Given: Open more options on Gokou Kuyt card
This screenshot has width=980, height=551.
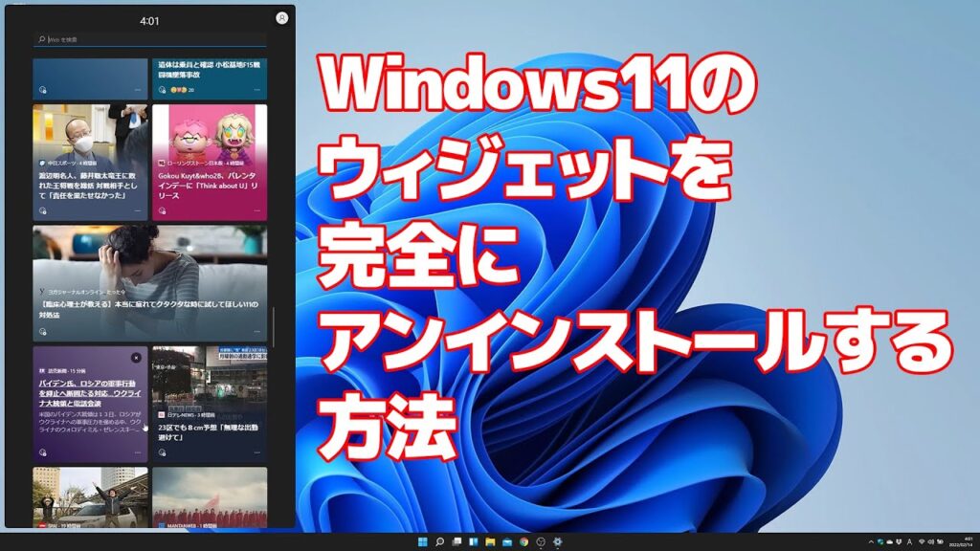Looking at the screenshot, I should (x=256, y=210).
